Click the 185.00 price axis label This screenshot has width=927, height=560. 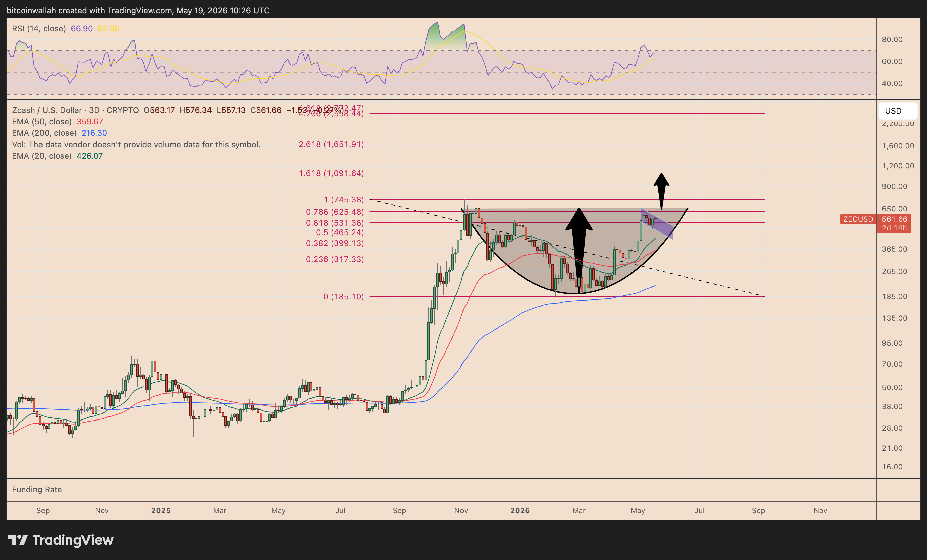[x=894, y=296]
